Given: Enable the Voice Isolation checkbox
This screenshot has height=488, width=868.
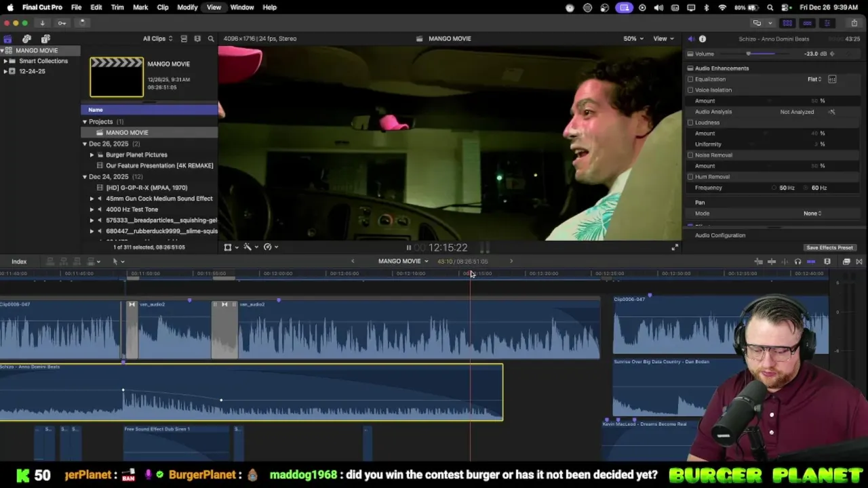Looking at the screenshot, I should click(690, 90).
